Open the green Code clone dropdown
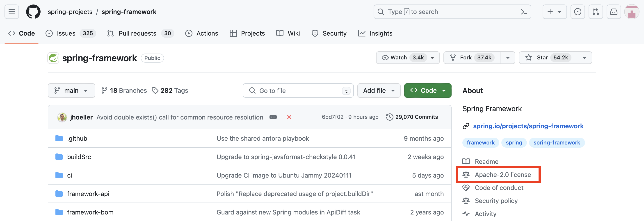Viewport: 644px width, 221px height. (x=428, y=90)
